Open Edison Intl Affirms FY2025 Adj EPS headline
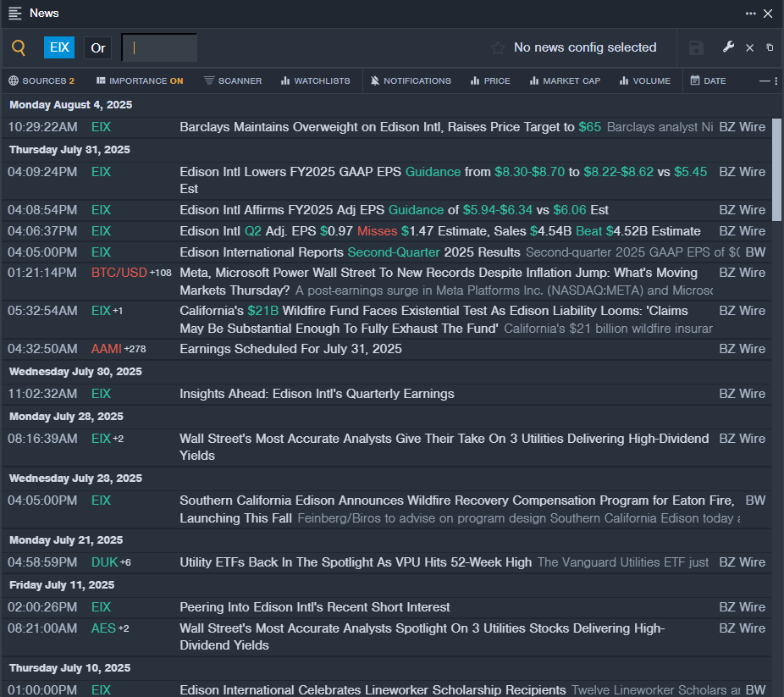 coord(394,210)
